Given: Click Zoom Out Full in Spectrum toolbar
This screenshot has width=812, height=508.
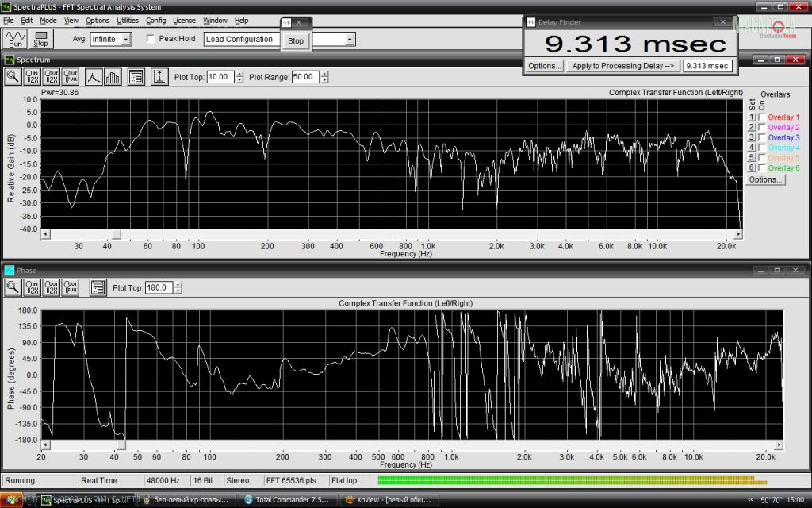Looking at the screenshot, I should (x=71, y=77).
